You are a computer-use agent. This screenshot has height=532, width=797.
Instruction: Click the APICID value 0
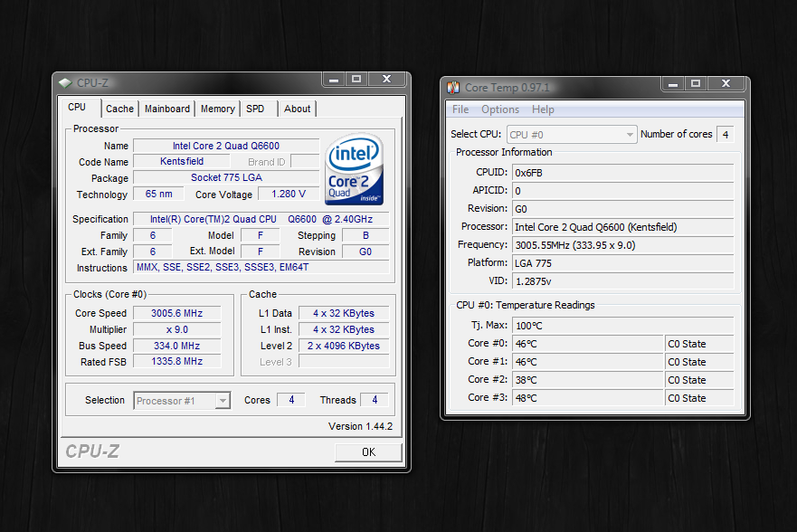pos(623,191)
